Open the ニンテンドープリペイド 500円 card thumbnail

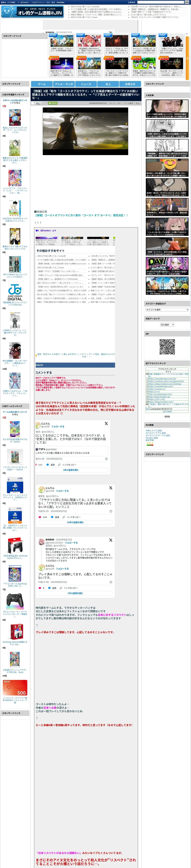point(15,687)
